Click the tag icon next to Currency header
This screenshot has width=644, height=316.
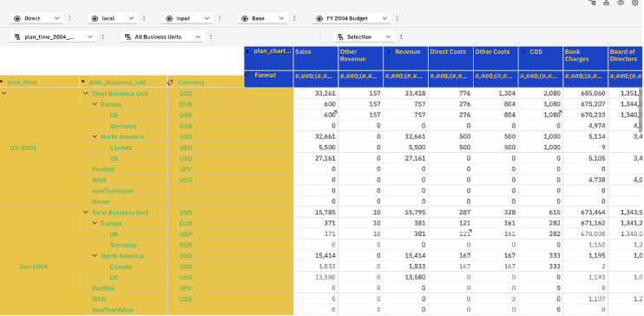[170, 82]
